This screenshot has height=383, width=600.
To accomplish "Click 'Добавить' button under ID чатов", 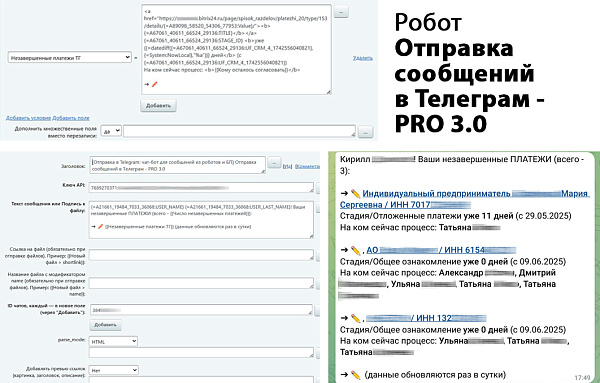I will [105, 325].
